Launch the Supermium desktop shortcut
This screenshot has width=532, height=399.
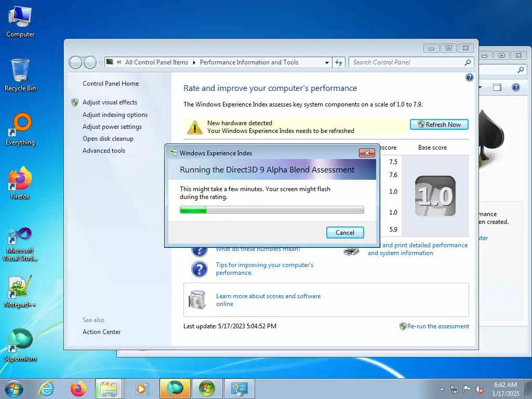[20, 345]
